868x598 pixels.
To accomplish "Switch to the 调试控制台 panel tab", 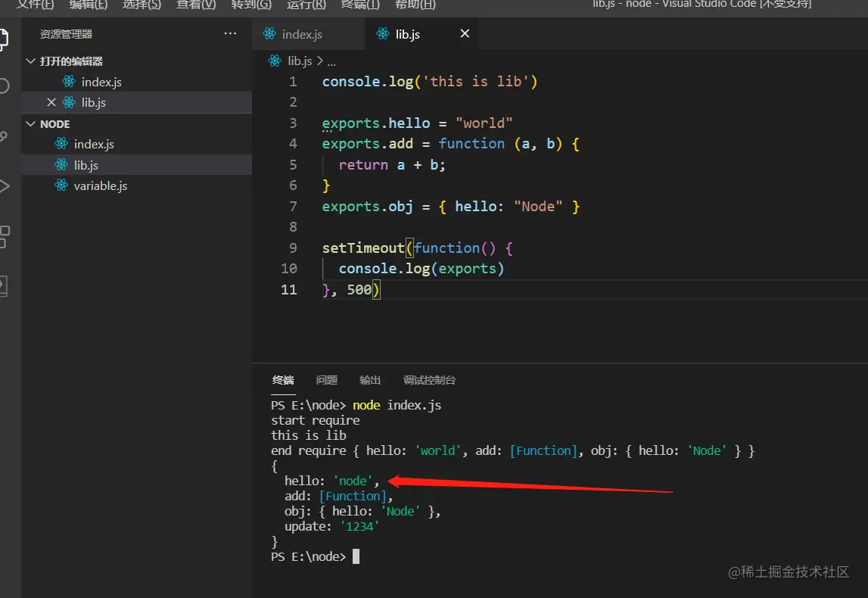I will coord(429,380).
